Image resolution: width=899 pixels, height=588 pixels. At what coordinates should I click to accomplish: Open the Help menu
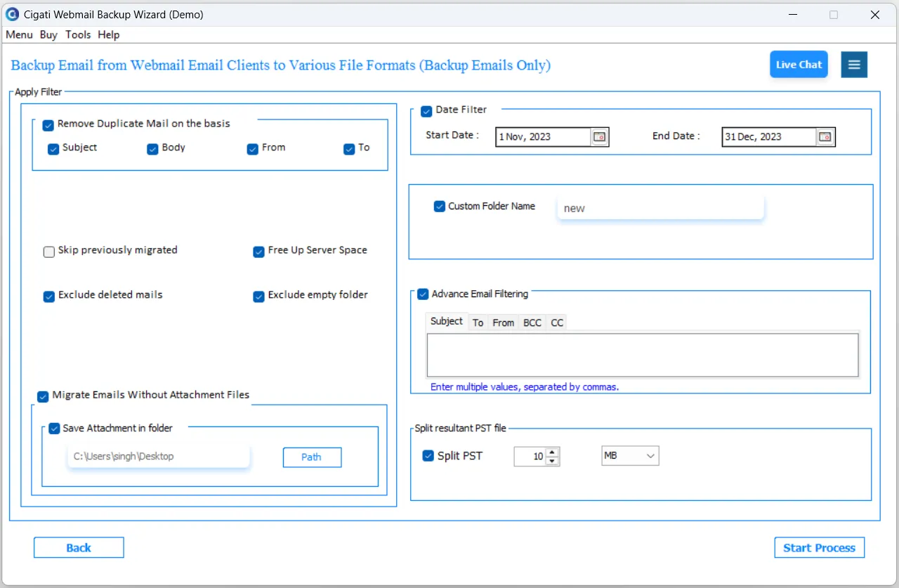point(109,34)
